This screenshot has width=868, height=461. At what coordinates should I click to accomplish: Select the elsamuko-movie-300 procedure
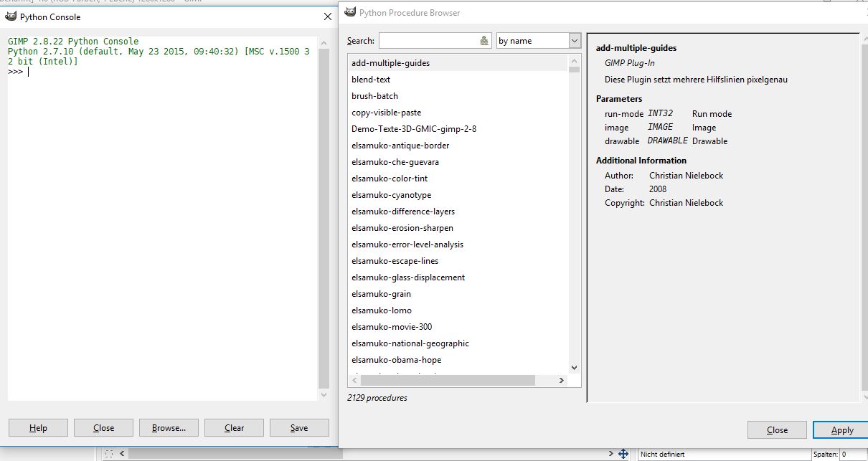(x=458, y=327)
